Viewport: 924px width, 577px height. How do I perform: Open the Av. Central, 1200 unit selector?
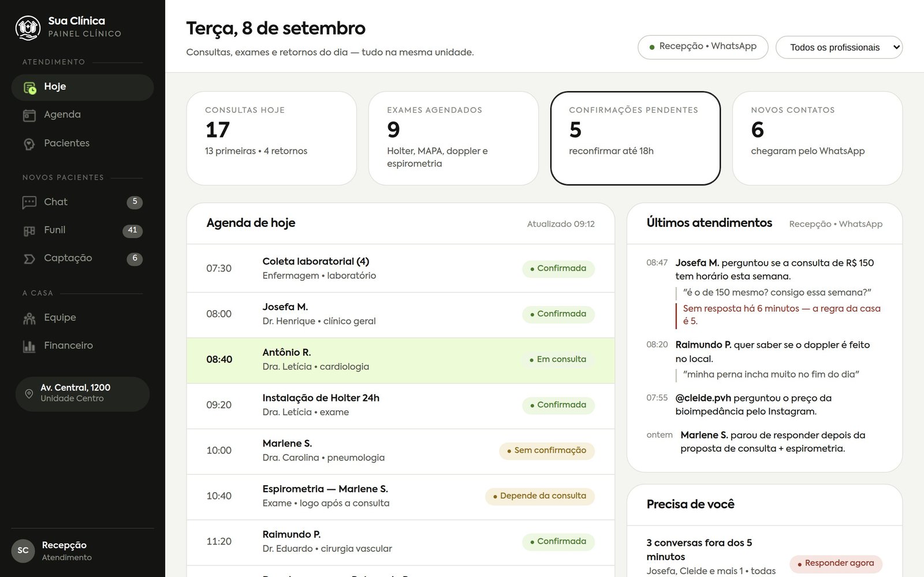tap(83, 394)
